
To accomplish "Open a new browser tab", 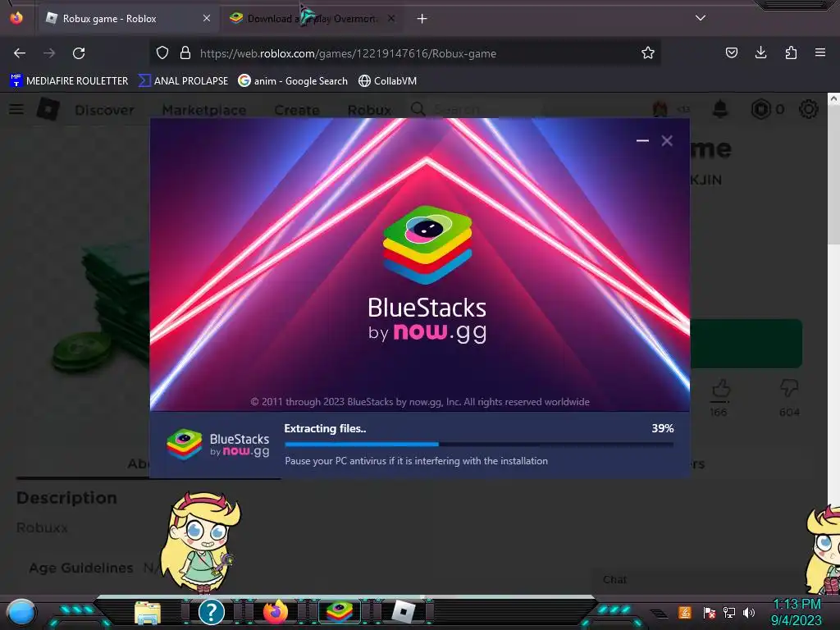I will pyautogui.click(x=422, y=19).
